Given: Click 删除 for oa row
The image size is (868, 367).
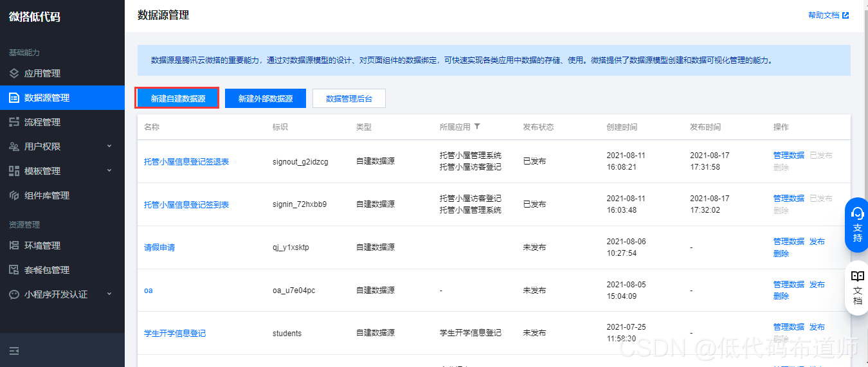Looking at the screenshot, I should pos(781,296).
